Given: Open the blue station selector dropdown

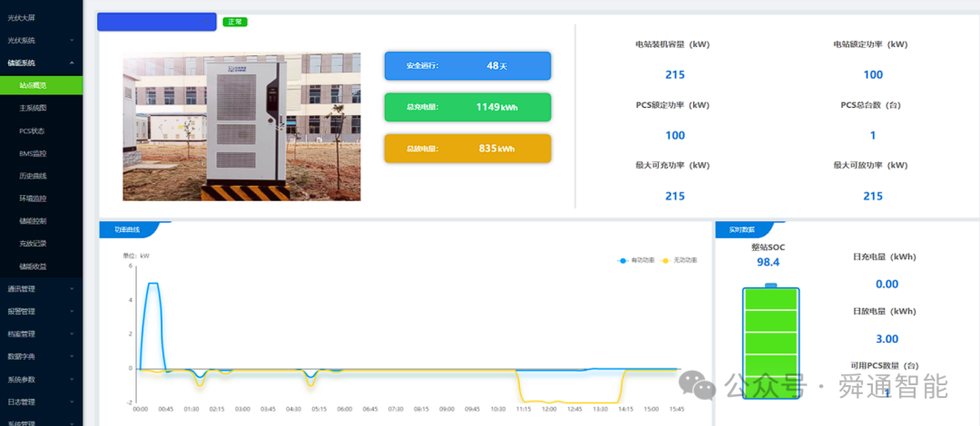Looking at the screenshot, I should tap(157, 22).
